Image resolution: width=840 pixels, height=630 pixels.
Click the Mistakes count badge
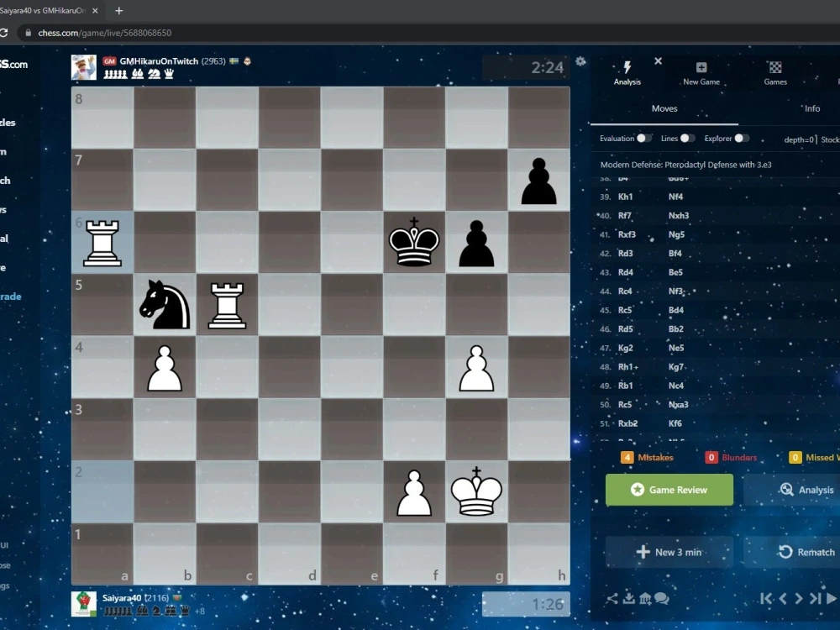pos(627,458)
